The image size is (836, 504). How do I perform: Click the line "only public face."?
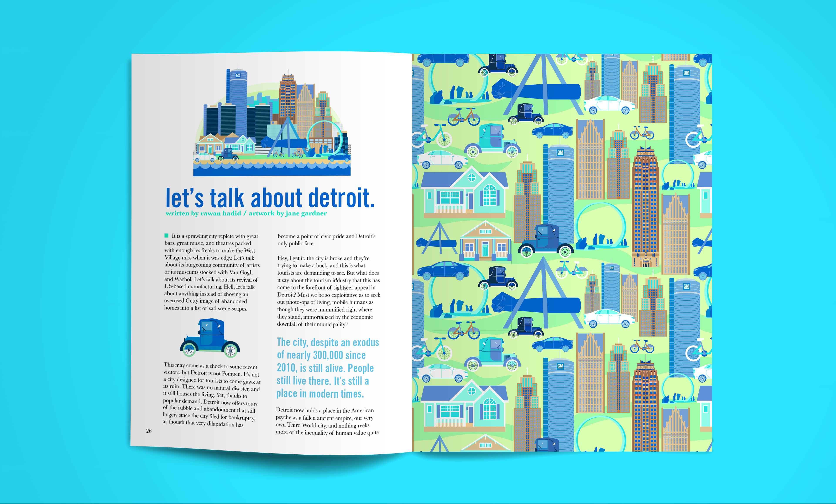coord(296,243)
